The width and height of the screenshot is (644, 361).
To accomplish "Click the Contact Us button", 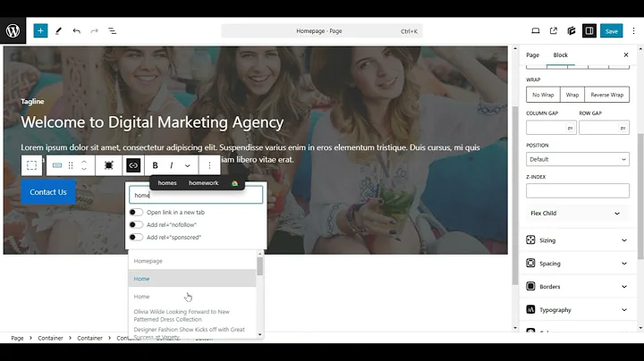I will pyautogui.click(x=48, y=192).
